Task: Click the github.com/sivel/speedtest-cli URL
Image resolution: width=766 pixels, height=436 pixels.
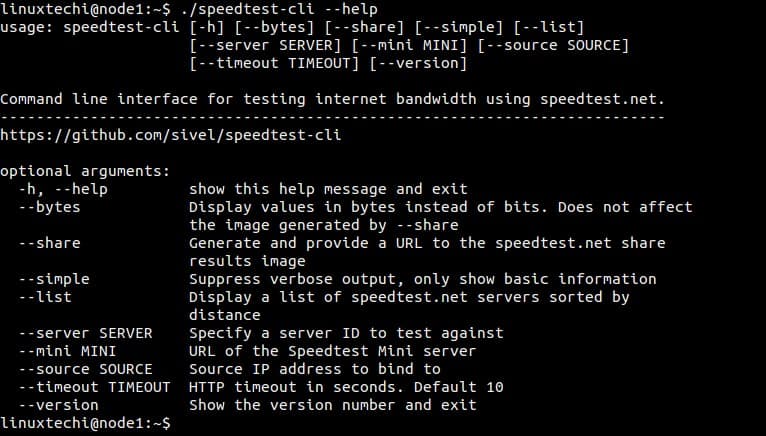Action: pos(170,135)
